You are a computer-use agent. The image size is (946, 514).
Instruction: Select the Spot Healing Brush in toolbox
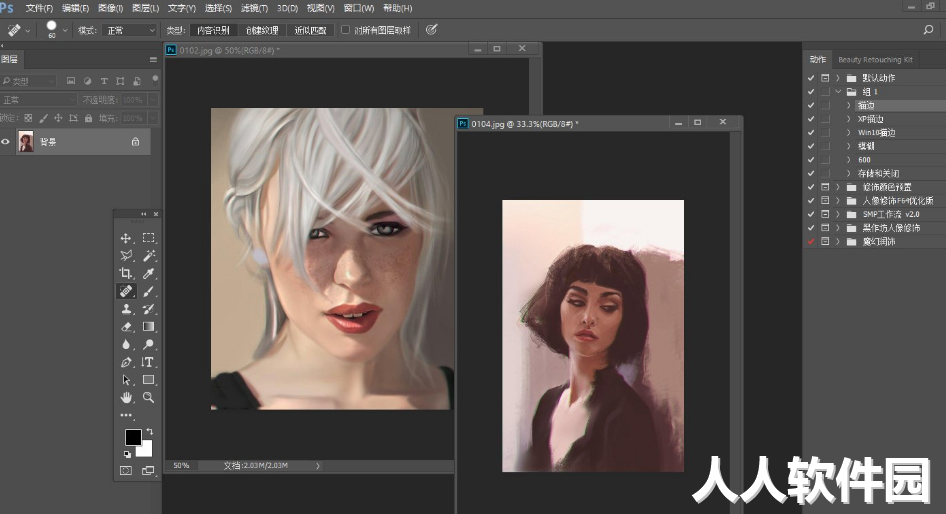click(x=125, y=291)
